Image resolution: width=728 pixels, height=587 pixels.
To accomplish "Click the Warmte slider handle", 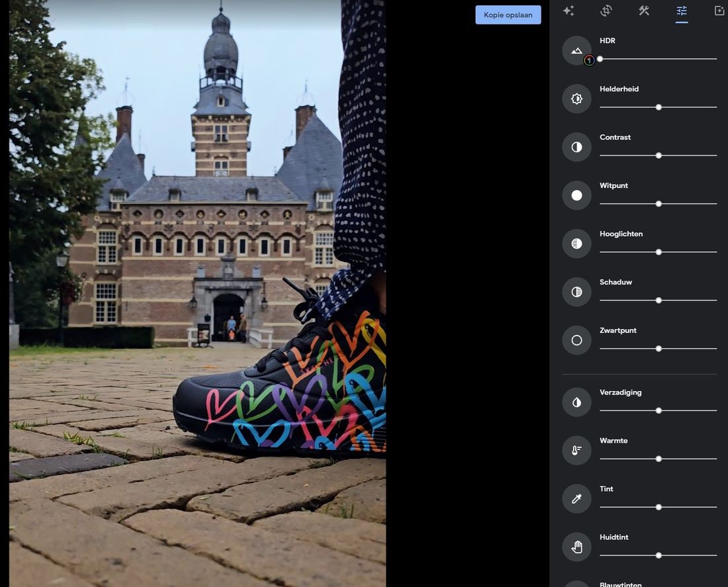I will click(x=659, y=459).
